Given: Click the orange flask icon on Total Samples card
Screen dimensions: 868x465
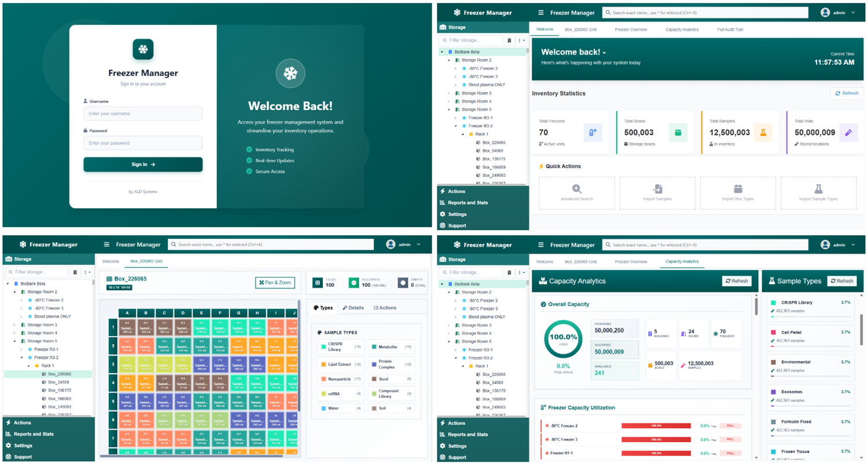Looking at the screenshot, I should pos(763,132).
